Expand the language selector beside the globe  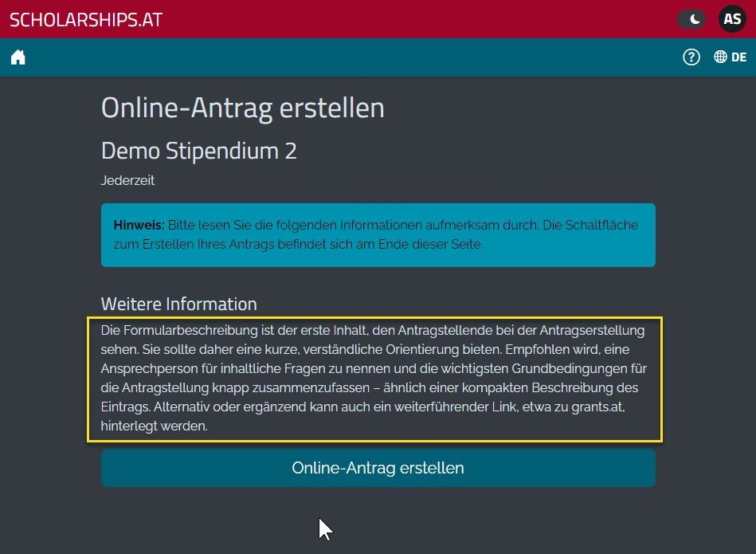[740, 57]
